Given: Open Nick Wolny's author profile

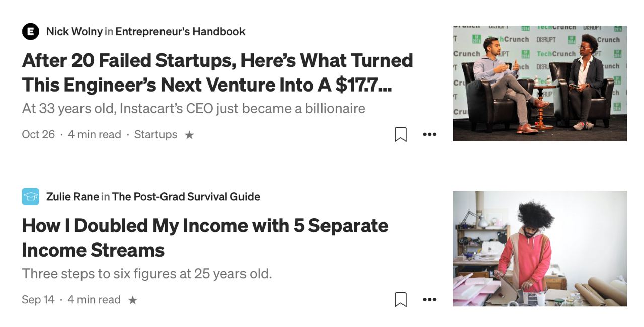Looking at the screenshot, I should click(74, 32).
